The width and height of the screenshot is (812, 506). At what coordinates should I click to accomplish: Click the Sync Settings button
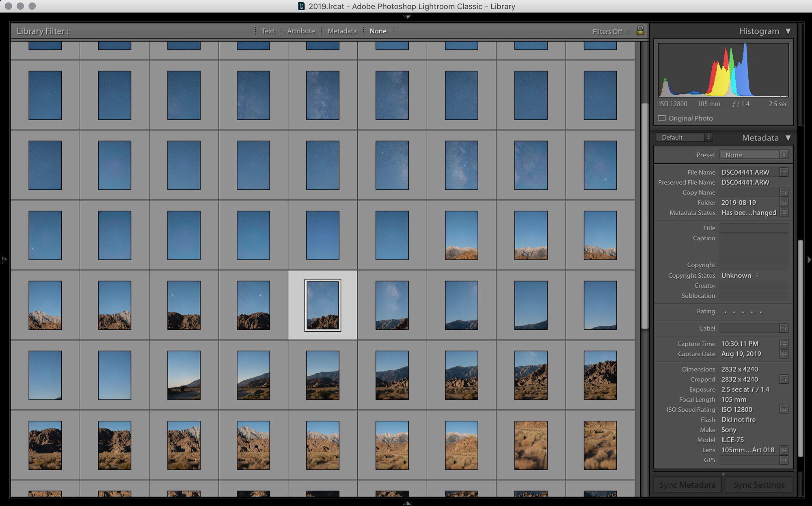759,485
